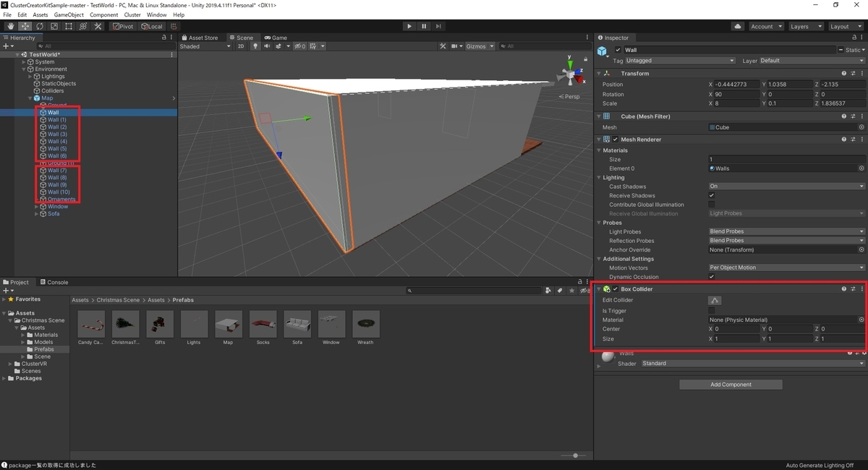Viewport: 868px width, 470px height.
Task: Adjust the Project icon size slider
Action: (x=575, y=456)
